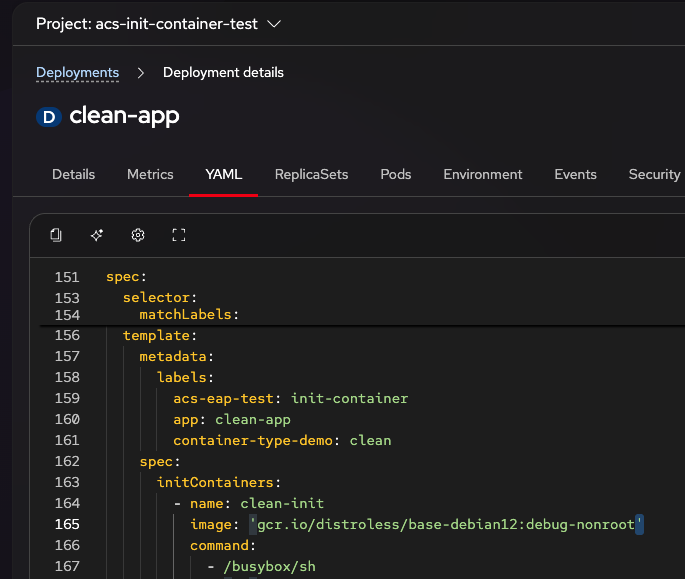The height and width of the screenshot is (579, 685).
Task: Click the 'clean' value on line 161
Action: [370, 440]
